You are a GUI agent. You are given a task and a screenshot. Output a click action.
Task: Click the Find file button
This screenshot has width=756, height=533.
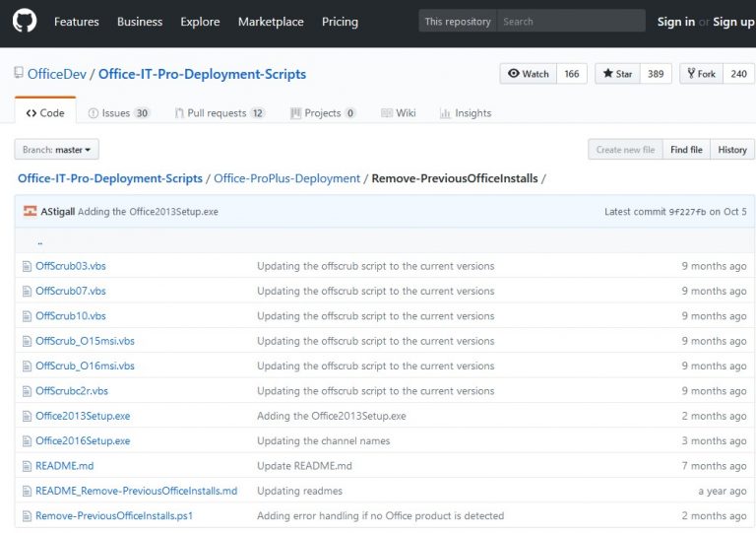[686, 150]
